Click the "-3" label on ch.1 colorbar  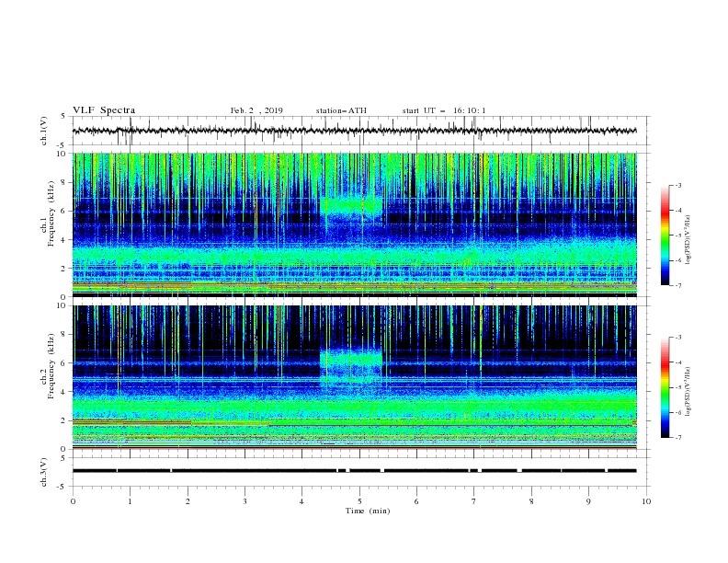tap(677, 185)
